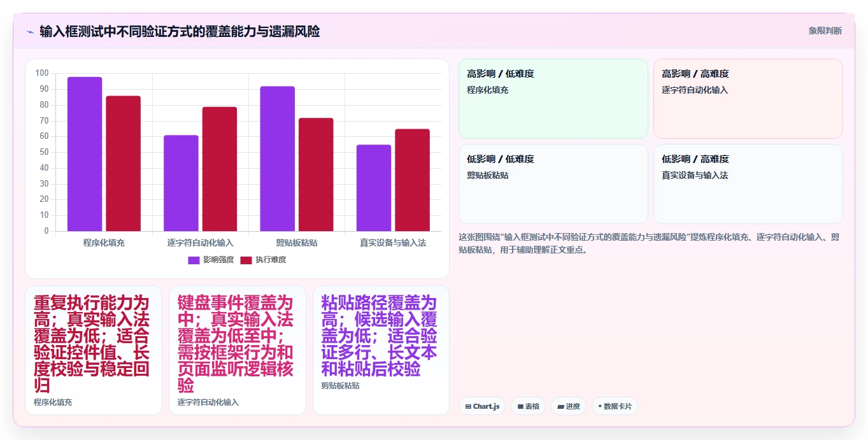Click the red 逐字符自动化输入 bar
Screen dimensions: 868x440
(x=220, y=169)
